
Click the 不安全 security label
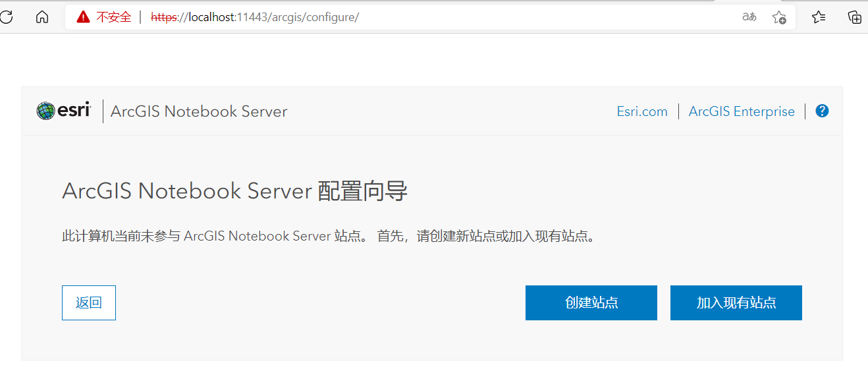coord(114,17)
